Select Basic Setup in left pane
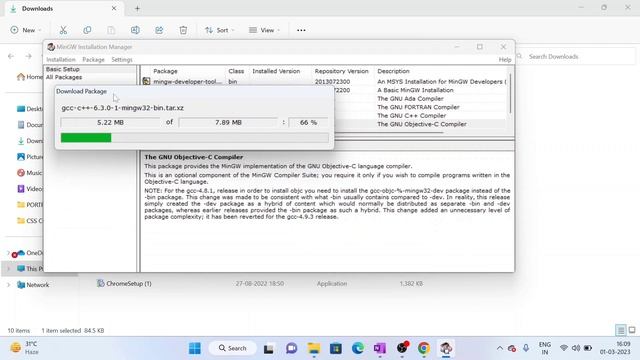 coord(62,69)
